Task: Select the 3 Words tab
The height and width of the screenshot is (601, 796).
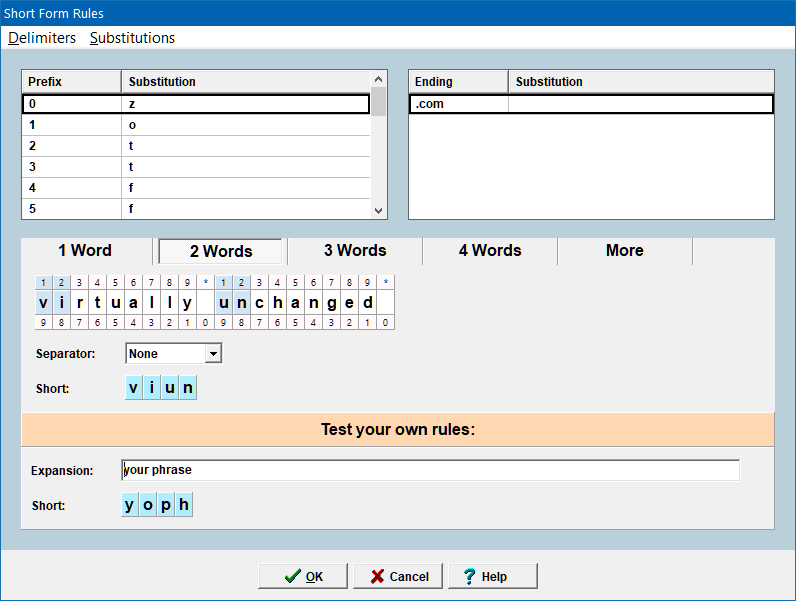Action: (x=354, y=251)
